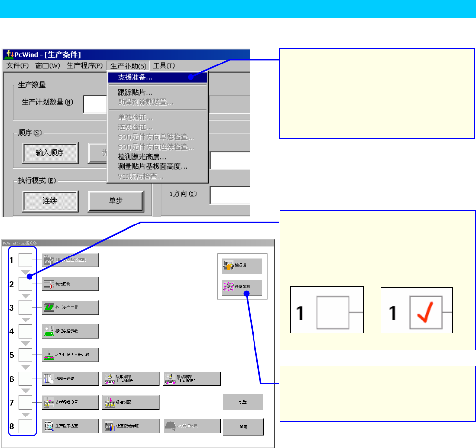Open the 工具(T) menu
Image resolution: width=476 pixels, height=448 pixels.
pyautogui.click(x=164, y=65)
